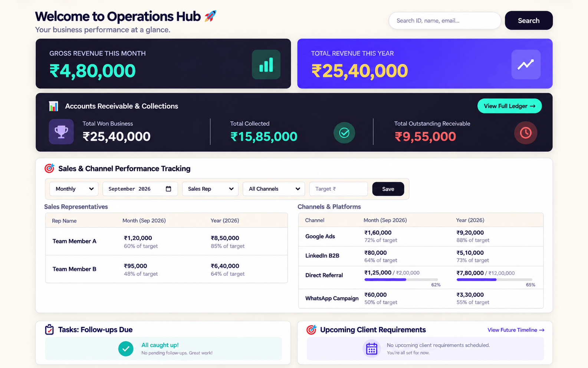Click the trophy icon for Total Won Business
The width and height of the screenshot is (588, 368).
point(61,131)
